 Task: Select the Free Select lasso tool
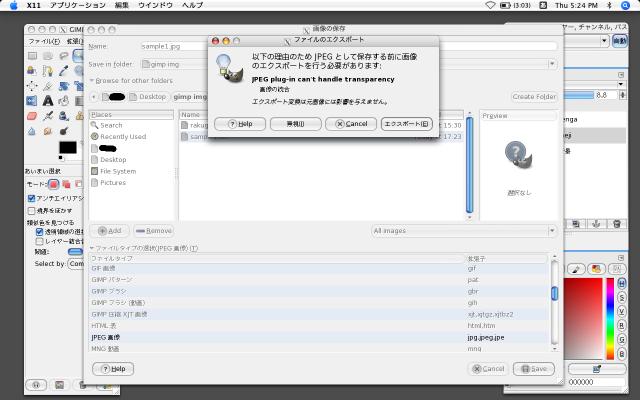[x=64, y=56]
